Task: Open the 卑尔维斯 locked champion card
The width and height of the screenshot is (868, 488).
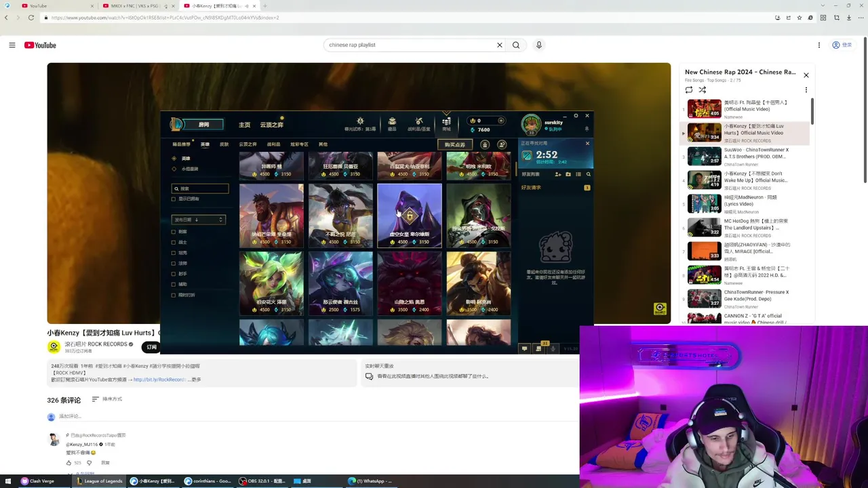Action: click(x=410, y=216)
